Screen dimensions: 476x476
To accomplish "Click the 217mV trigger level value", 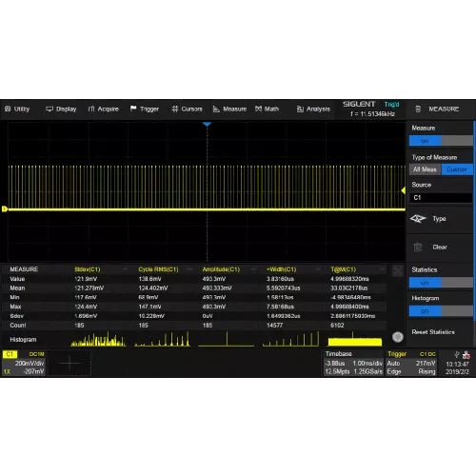I will [x=426, y=364].
